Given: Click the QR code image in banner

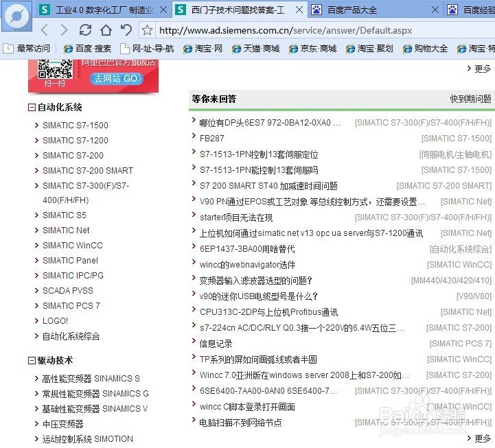Looking at the screenshot, I should pos(55,69).
